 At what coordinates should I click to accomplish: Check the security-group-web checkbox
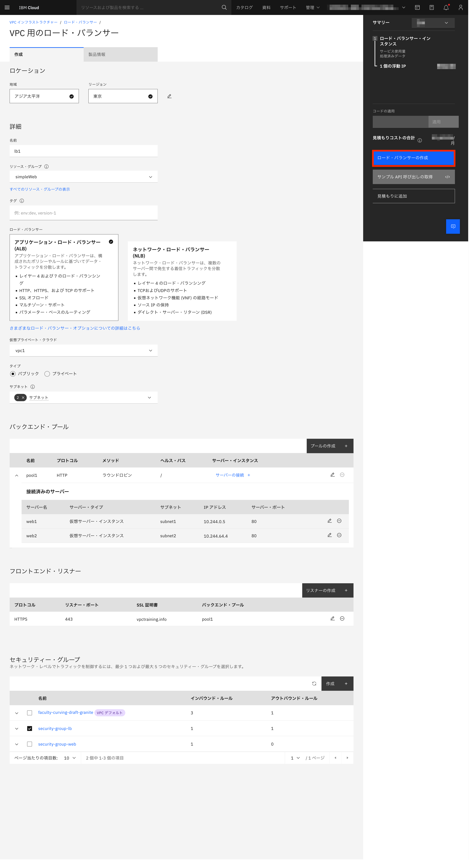pyautogui.click(x=30, y=744)
